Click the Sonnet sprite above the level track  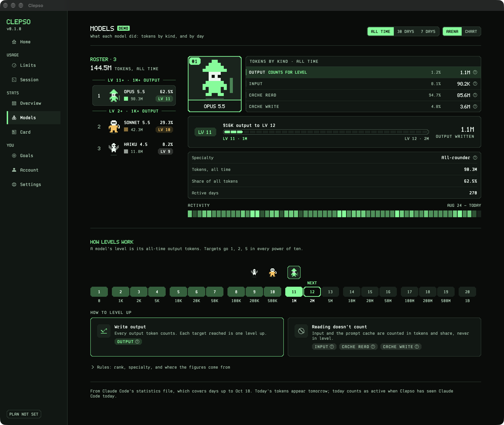[272, 272]
